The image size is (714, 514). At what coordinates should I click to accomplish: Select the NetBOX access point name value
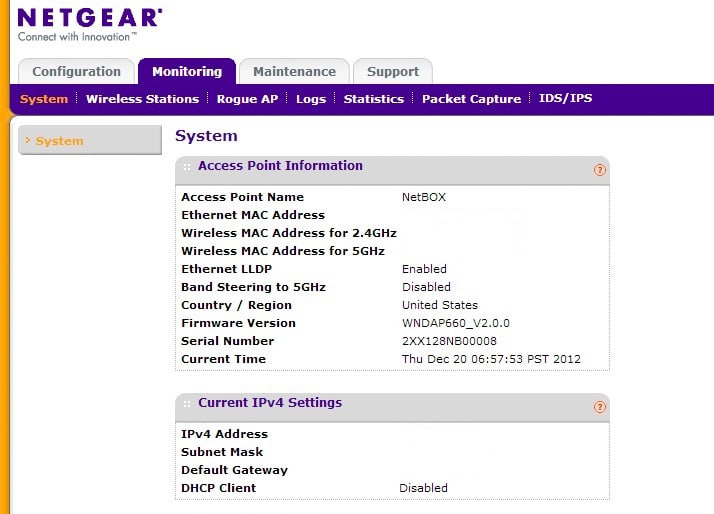tap(424, 197)
